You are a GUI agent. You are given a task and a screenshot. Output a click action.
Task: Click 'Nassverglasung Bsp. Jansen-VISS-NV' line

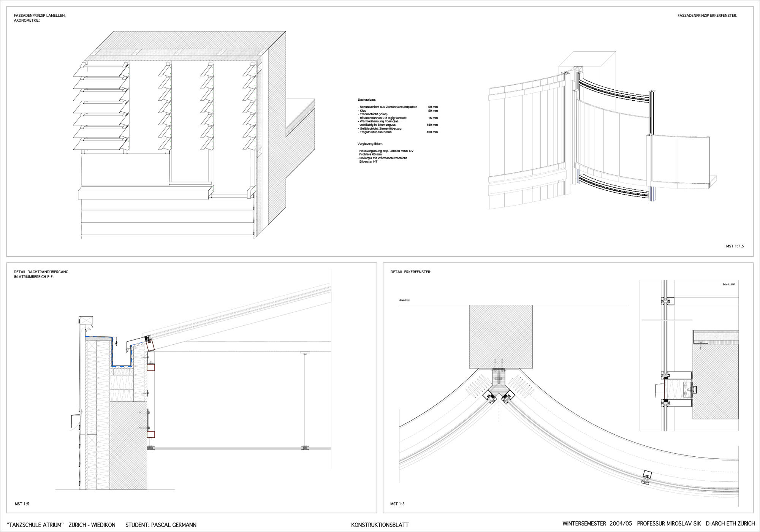click(x=385, y=151)
